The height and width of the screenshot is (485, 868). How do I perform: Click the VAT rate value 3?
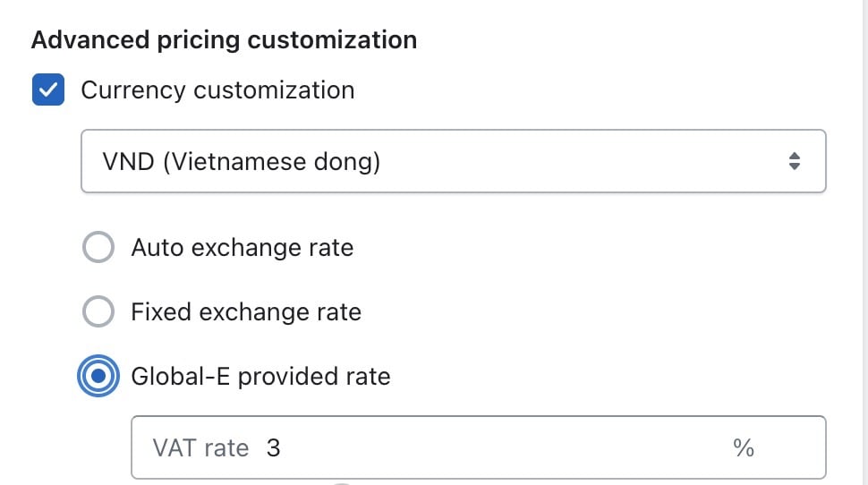coord(274,448)
